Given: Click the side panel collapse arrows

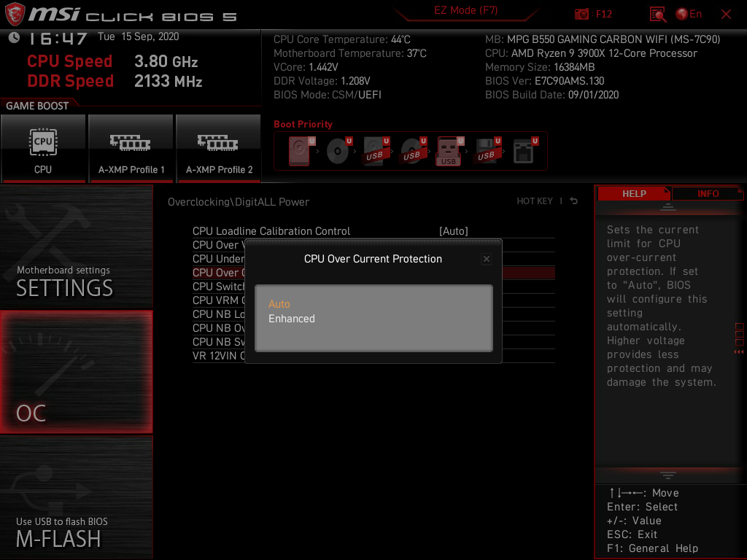Looking at the screenshot, I should click(739, 352).
